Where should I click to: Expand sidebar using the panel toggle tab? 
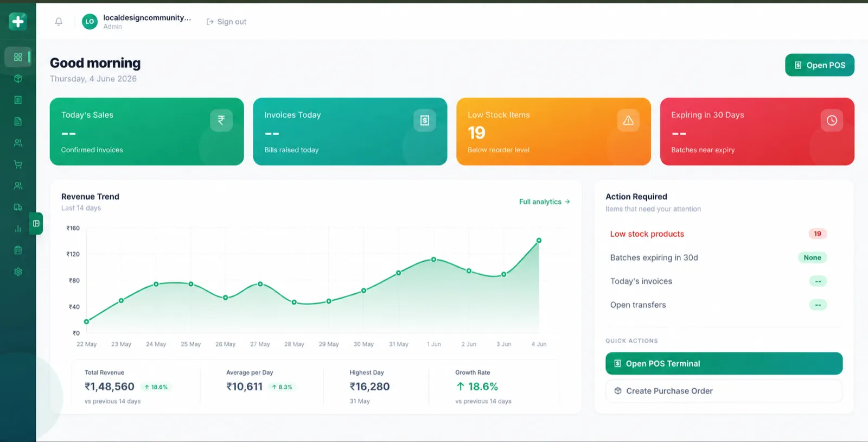coord(36,223)
